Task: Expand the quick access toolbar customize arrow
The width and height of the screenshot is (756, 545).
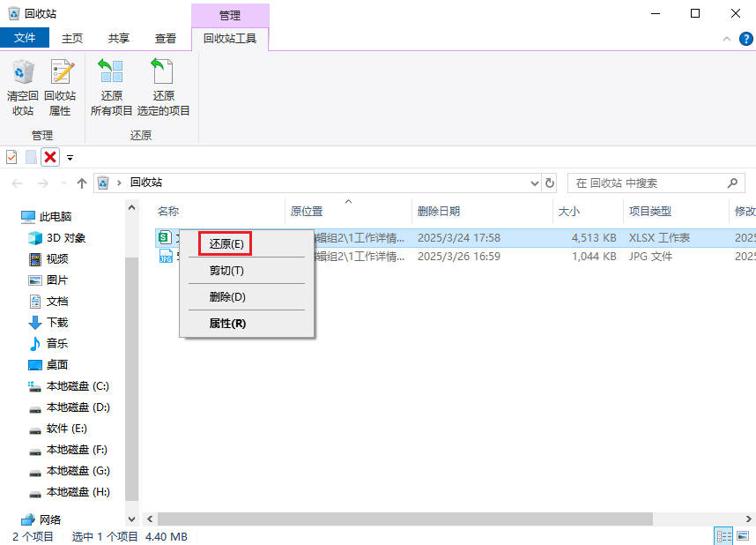Action: pos(70,158)
